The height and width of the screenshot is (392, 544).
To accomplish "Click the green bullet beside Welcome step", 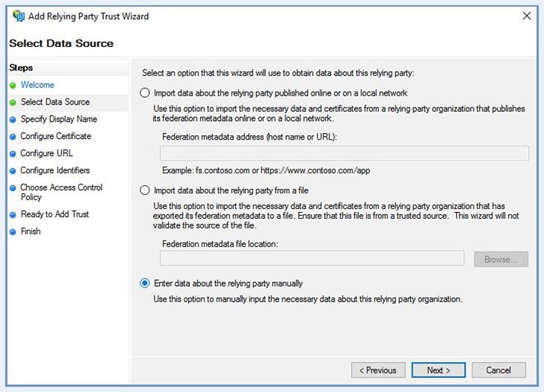I will tap(13, 85).
